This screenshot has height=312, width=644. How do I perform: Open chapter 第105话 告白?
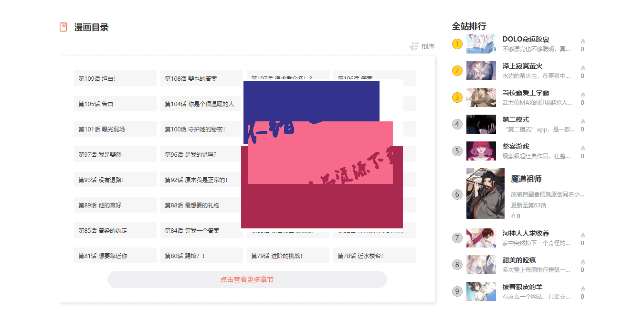click(115, 104)
